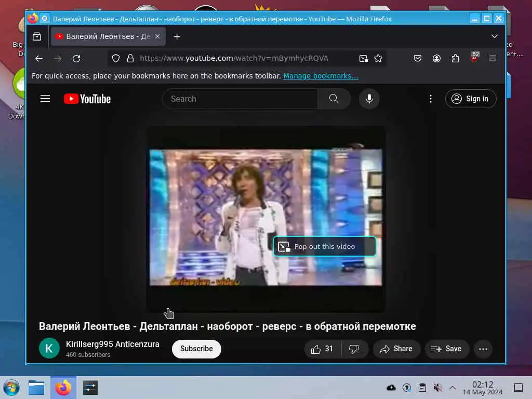Open clipboard tray icon
Image resolution: width=532 pixels, height=399 pixels.
[x=422, y=388]
